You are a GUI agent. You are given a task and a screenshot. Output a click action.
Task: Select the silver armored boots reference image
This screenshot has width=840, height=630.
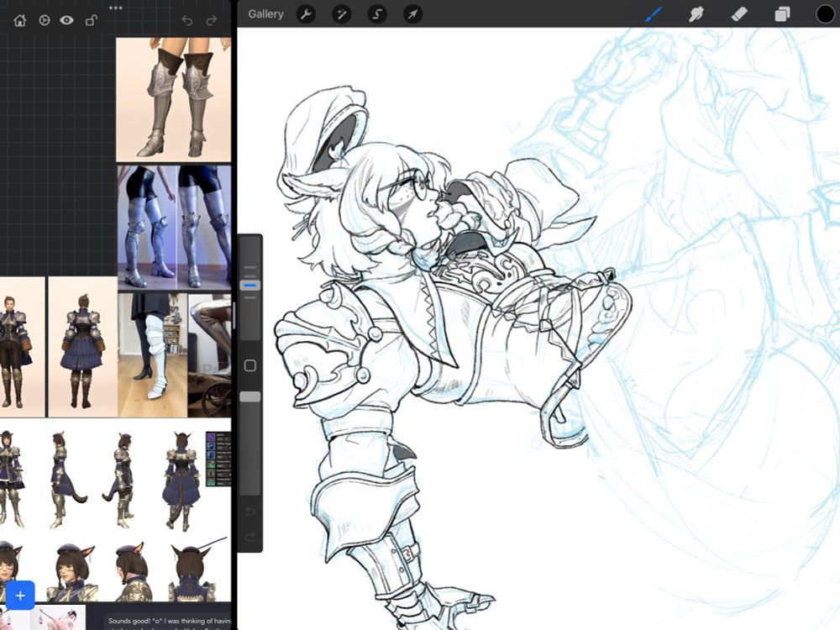[174, 99]
